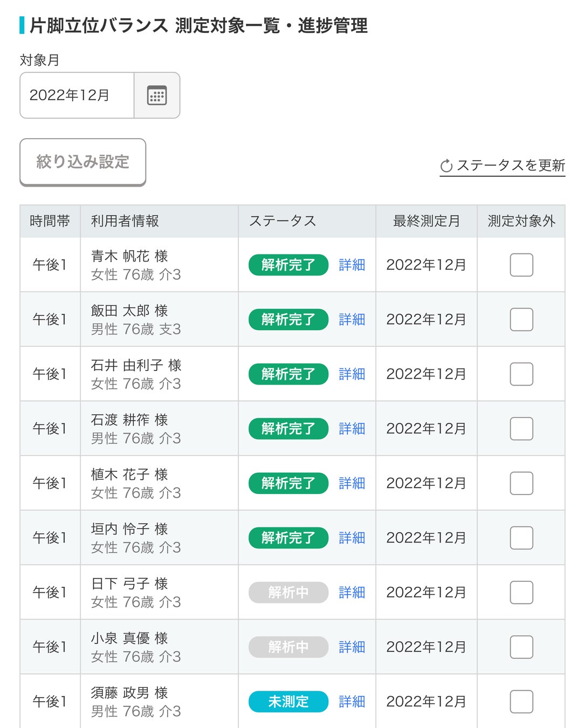Click the ステータス column header

pos(283,221)
